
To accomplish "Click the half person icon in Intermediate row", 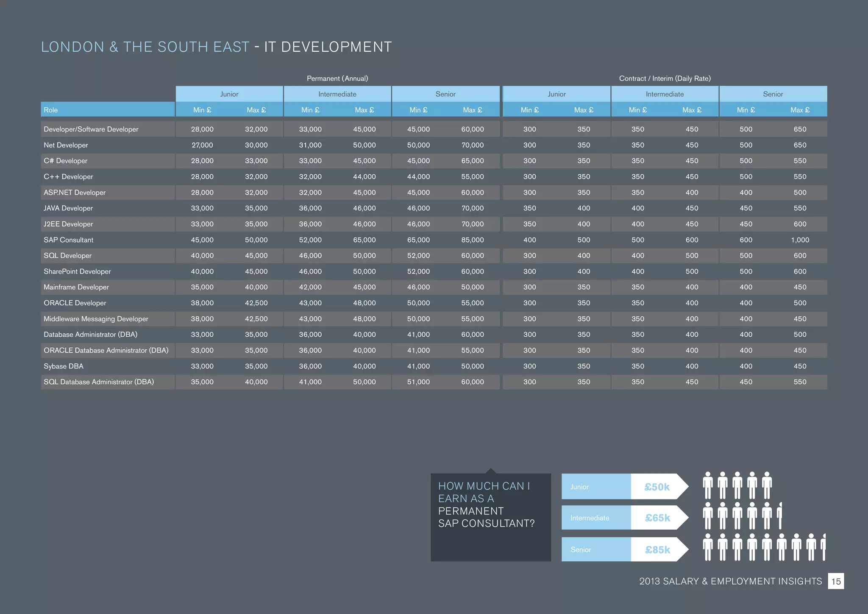I will click(780, 516).
